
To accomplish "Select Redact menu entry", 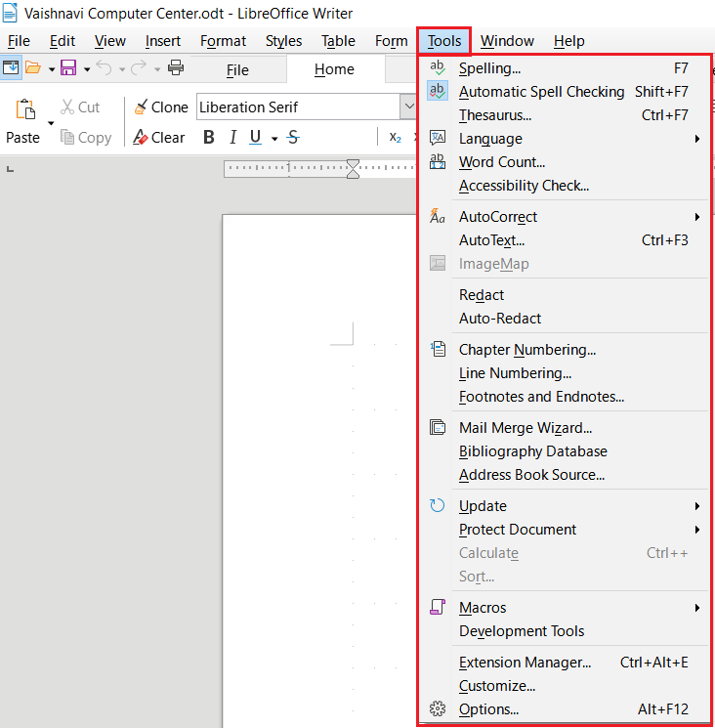I will (x=565, y=295).
